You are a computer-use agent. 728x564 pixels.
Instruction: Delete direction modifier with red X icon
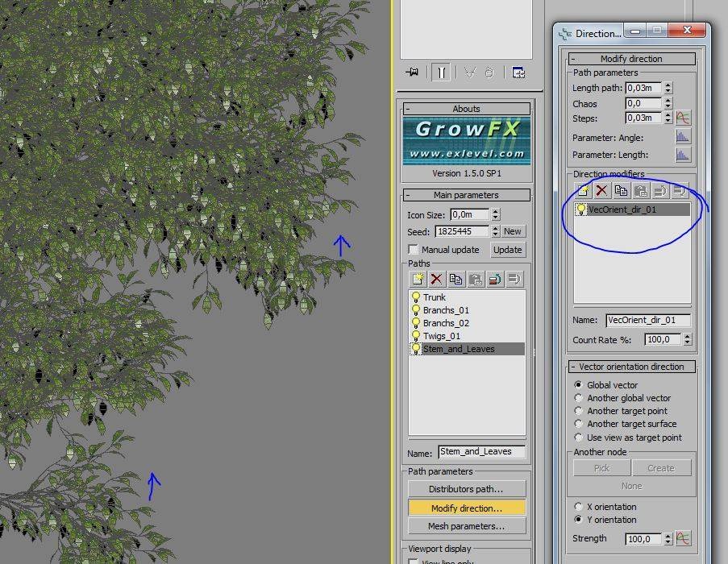601,190
